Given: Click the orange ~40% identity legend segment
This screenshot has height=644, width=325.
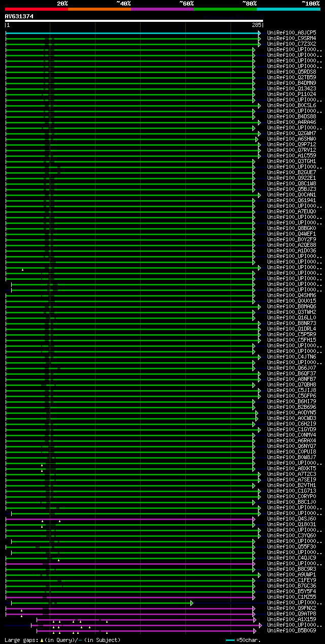Looking at the screenshot, I should [x=100, y=9].
